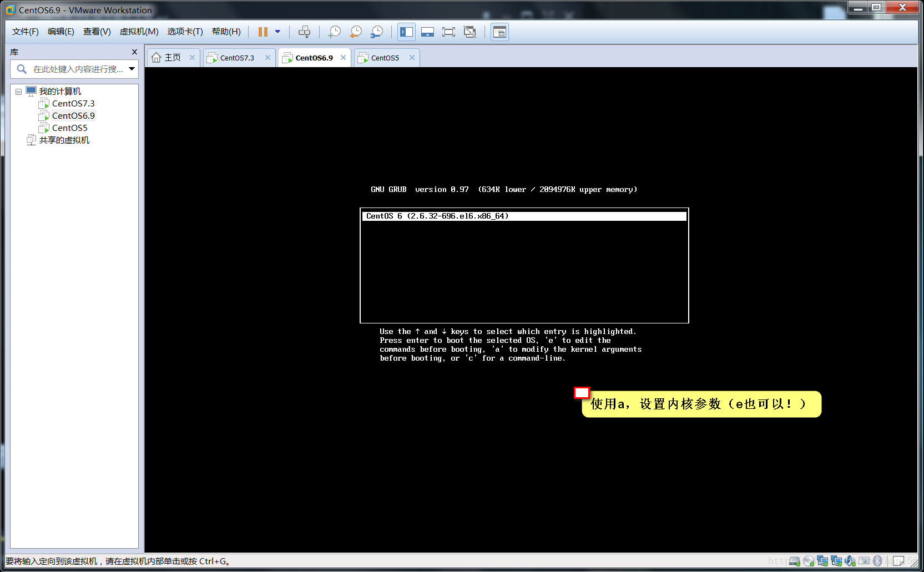Select CentOS5 in the library tree
924x572 pixels.
(x=70, y=128)
